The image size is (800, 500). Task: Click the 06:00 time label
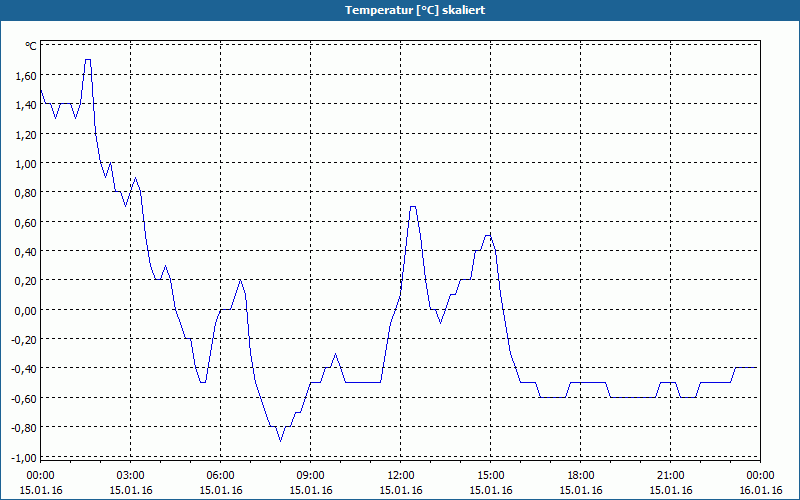(x=220, y=476)
